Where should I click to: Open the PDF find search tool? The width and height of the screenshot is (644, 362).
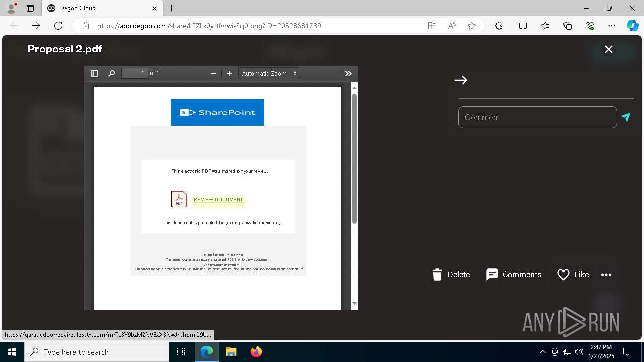coord(111,74)
